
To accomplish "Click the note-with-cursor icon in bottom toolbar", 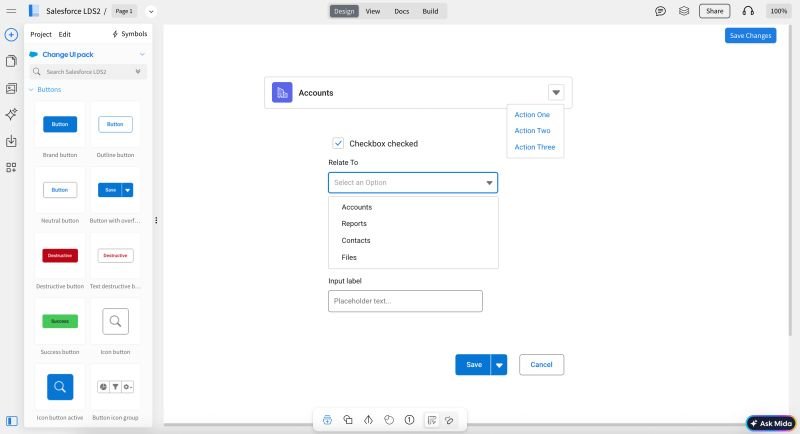I will pyautogui.click(x=432, y=420).
